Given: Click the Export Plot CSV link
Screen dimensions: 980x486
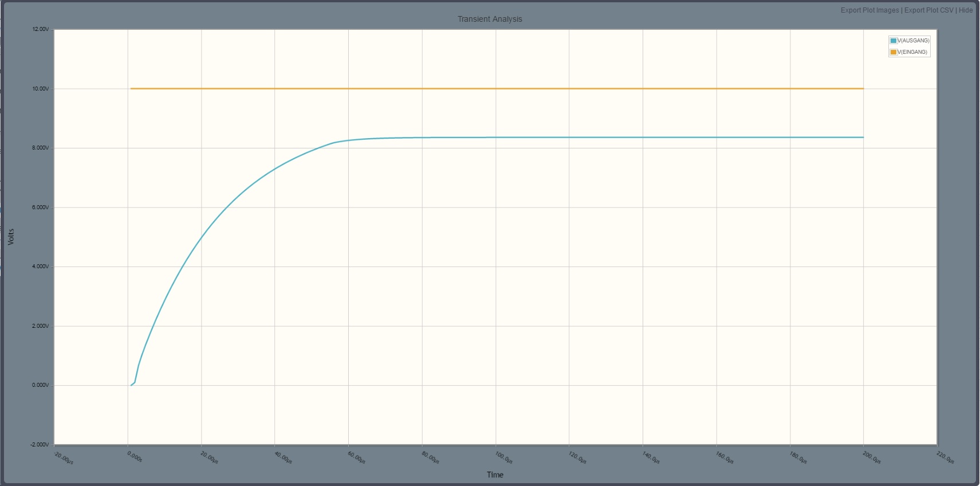Looking at the screenshot, I should [x=929, y=10].
